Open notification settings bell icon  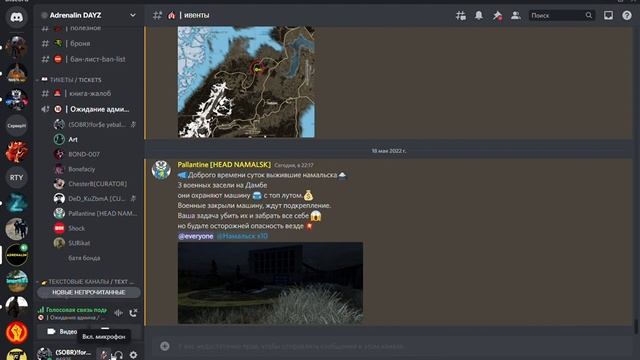click(479, 16)
